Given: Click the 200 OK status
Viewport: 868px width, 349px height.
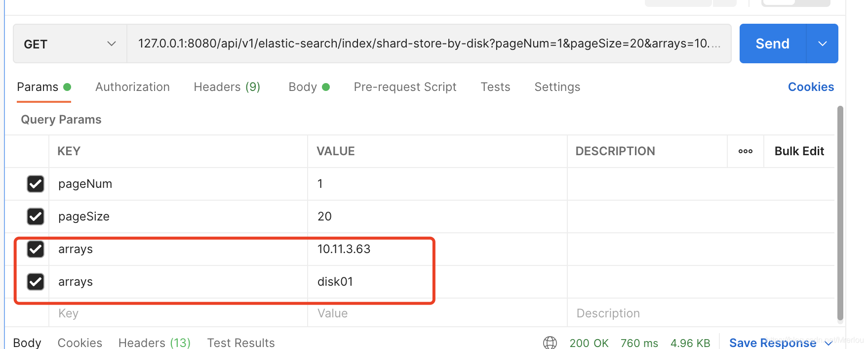Looking at the screenshot, I should [x=589, y=343].
